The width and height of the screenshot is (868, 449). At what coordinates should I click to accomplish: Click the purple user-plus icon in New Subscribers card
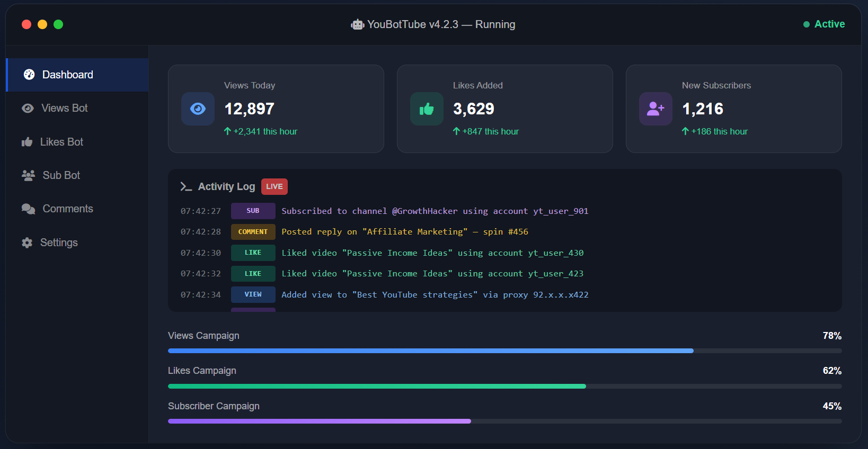[656, 109]
